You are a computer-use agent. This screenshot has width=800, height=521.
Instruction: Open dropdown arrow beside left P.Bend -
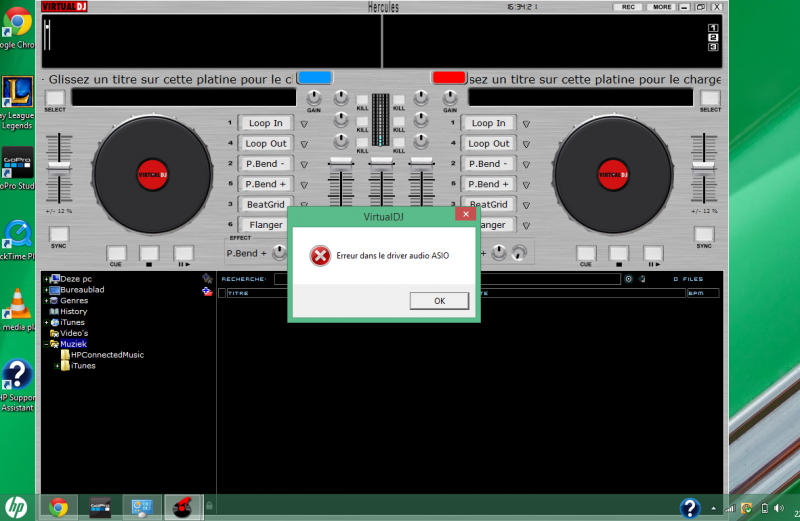click(x=304, y=165)
